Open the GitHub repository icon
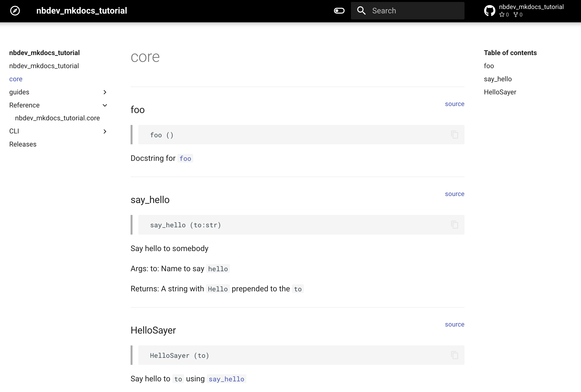The height and width of the screenshot is (392, 581). point(489,11)
